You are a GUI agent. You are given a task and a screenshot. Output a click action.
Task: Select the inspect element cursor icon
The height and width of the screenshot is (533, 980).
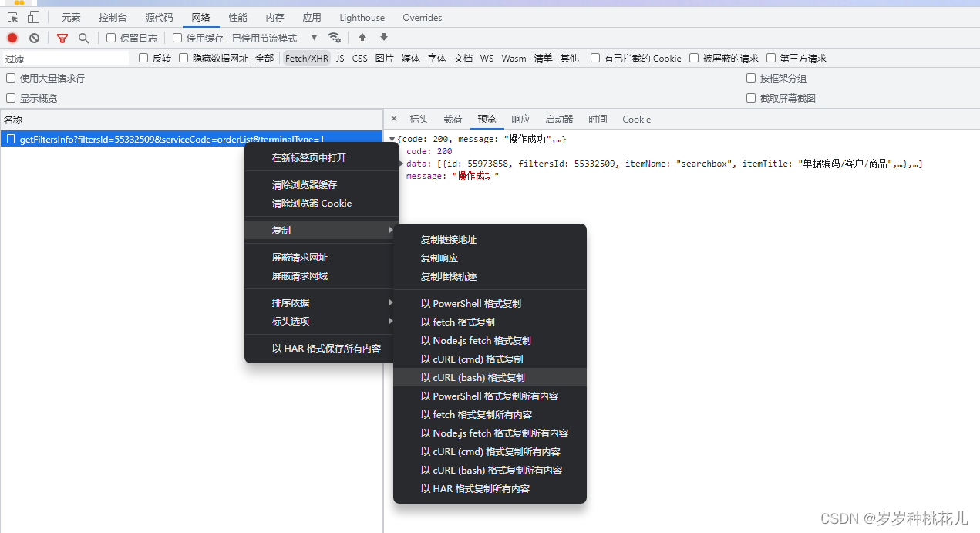pos(12,17)
